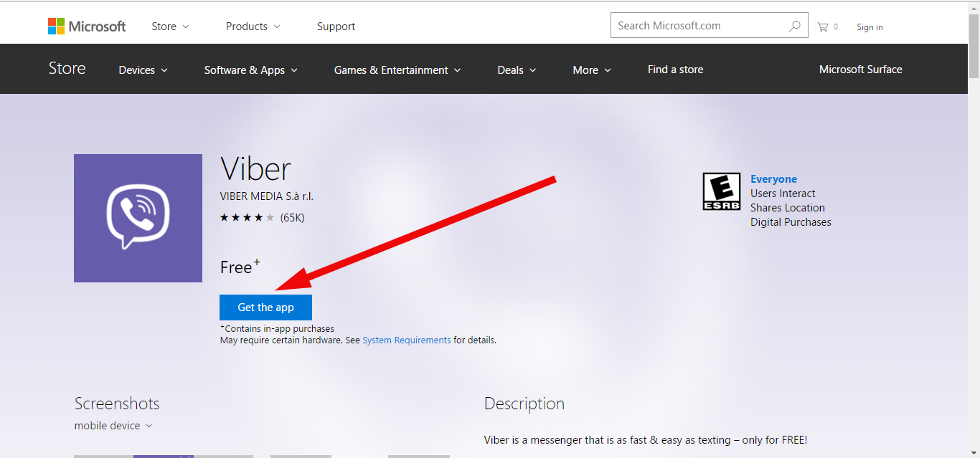
Task: Click the Digital Purchases descriptor
Action: pos(791,222)
